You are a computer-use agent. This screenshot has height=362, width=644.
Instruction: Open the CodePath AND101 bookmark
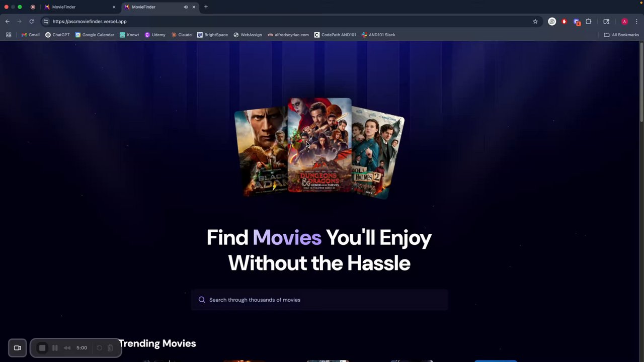pyautogui.click(x=335, y=35)
